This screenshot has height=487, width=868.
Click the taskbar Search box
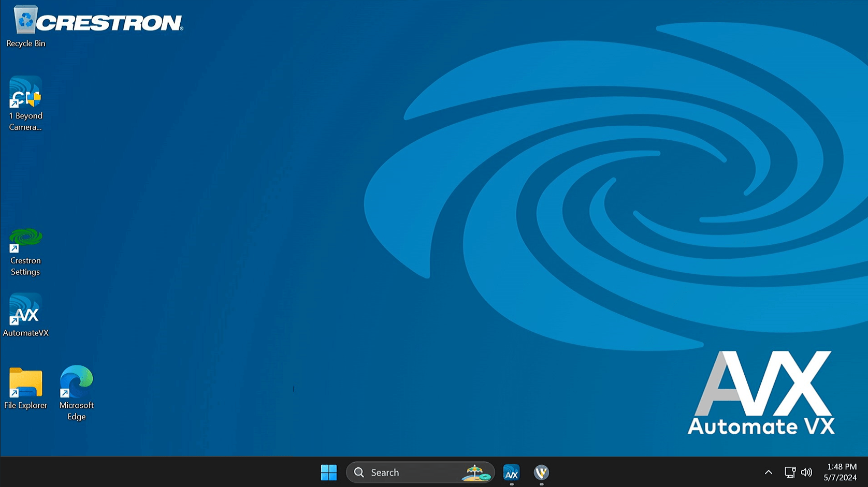click(x=420, y=473)
